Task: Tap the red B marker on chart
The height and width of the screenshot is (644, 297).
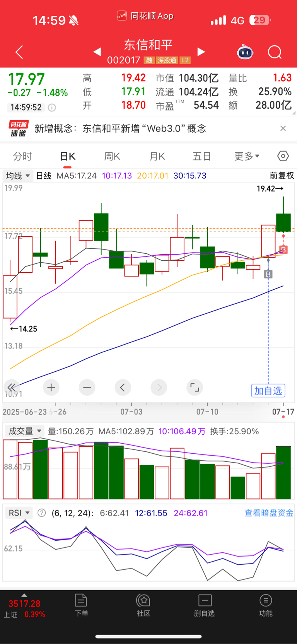Action: click(283, 249)
